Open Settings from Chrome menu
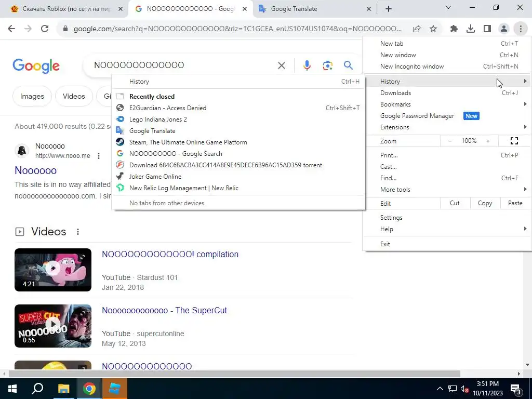Image resolution: width=532 pixels, height=399 pixels. (447, 218)
